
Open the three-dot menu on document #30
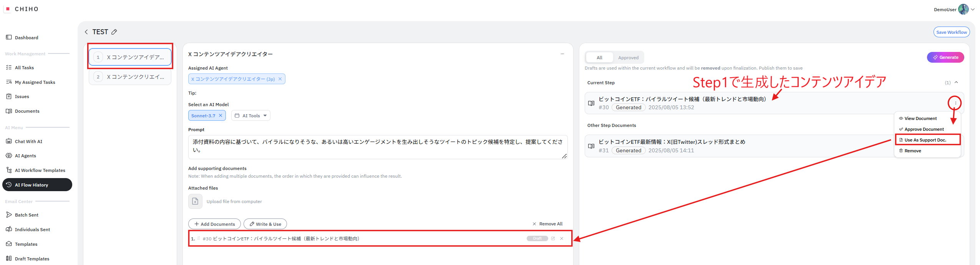(x=955, y=103)
